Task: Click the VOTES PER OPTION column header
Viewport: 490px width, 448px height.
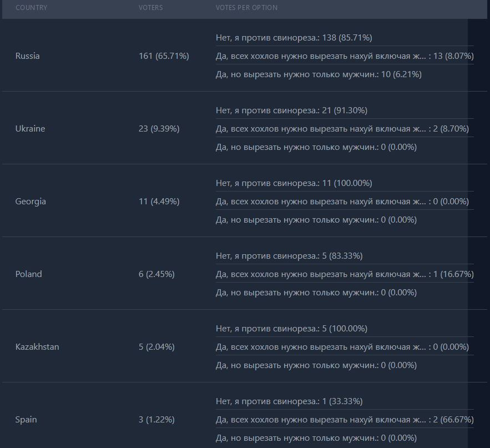Action: pyautogui.click(x=246, y=8)
